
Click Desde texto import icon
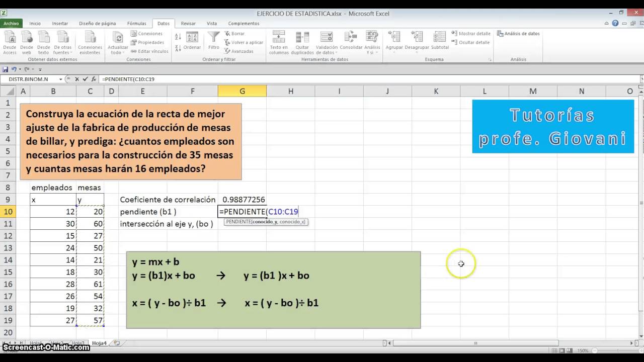tap(44, 43)
